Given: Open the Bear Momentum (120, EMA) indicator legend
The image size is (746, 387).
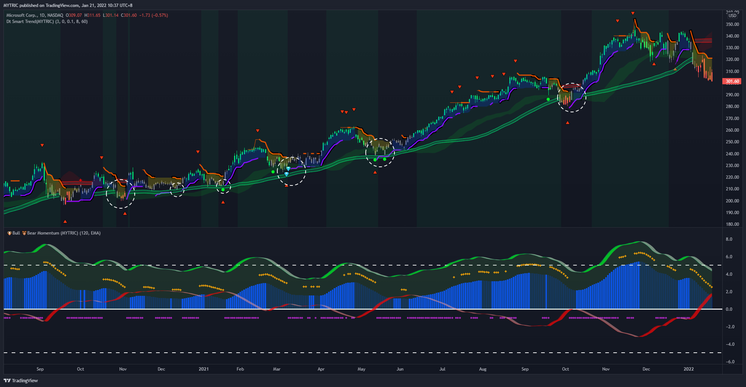Looking at the screenshot, I should tap(64, 233).
